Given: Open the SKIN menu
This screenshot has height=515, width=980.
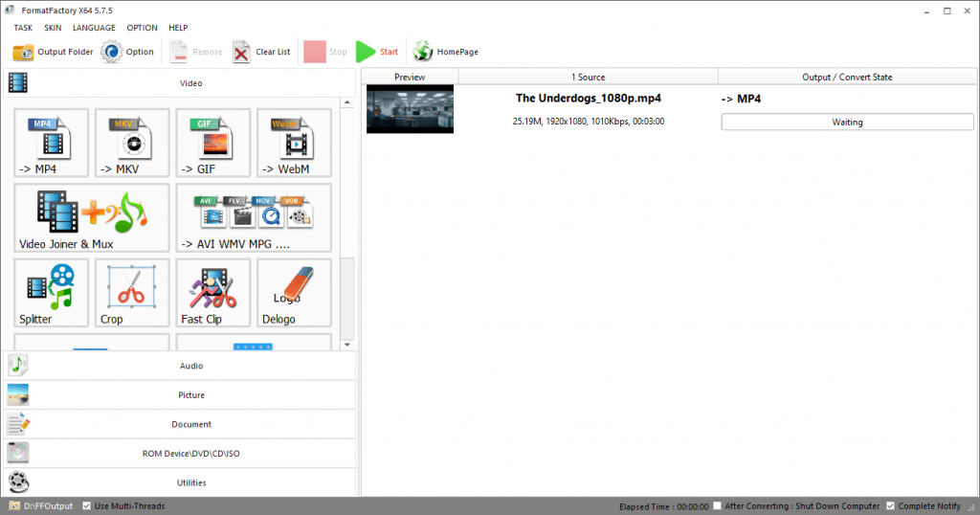Looking at the screenshot, I should click(x=53, y=28).
